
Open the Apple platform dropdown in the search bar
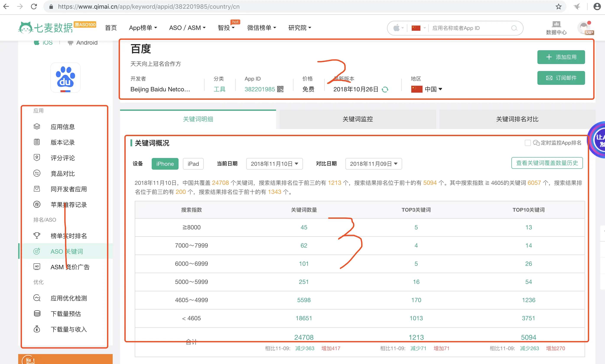398,28
